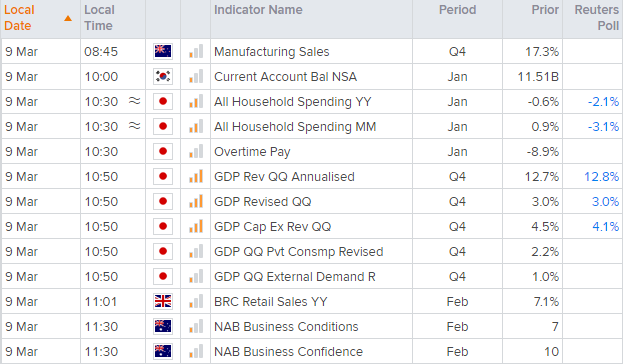The height and width of the screenshot is (364, 623).
Task: Click the 12.8% Reuters Poll forecast
Action: click(x=602, y=176)
